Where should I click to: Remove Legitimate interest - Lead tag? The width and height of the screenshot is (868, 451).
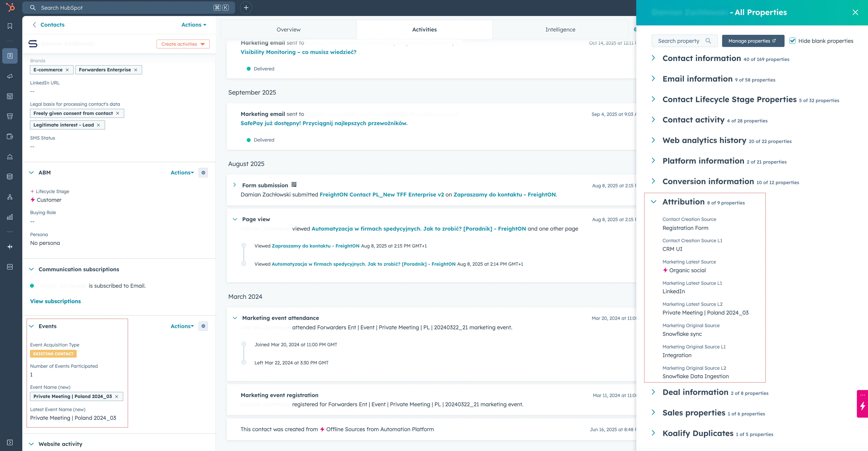point(98,125)
